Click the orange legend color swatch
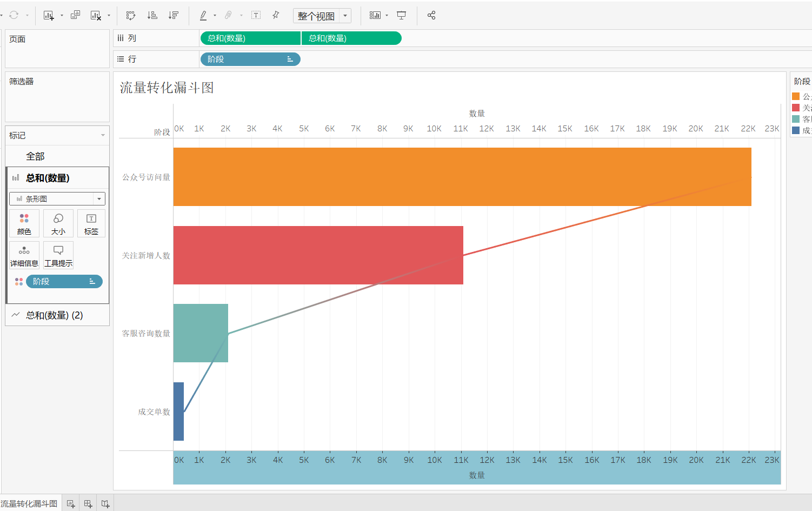This screenshot has height=511, width=812. click(796, 96)
